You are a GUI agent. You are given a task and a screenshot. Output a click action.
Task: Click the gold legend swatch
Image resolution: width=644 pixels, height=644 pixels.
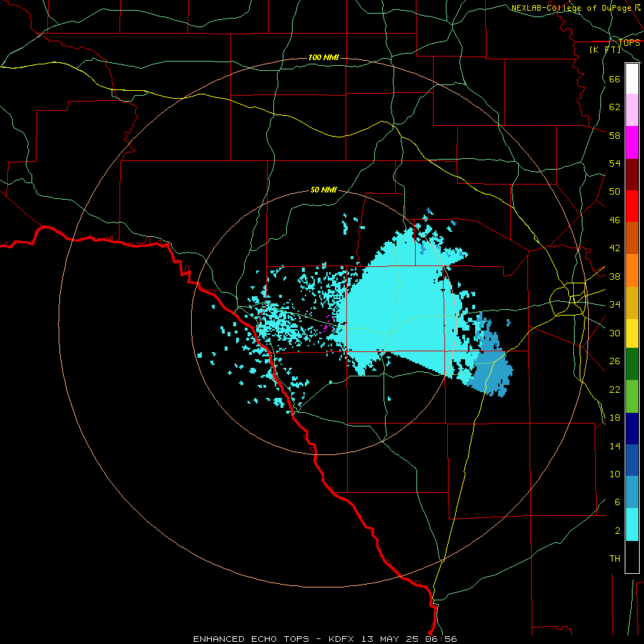pyautogui.click(x=632, y=303)
